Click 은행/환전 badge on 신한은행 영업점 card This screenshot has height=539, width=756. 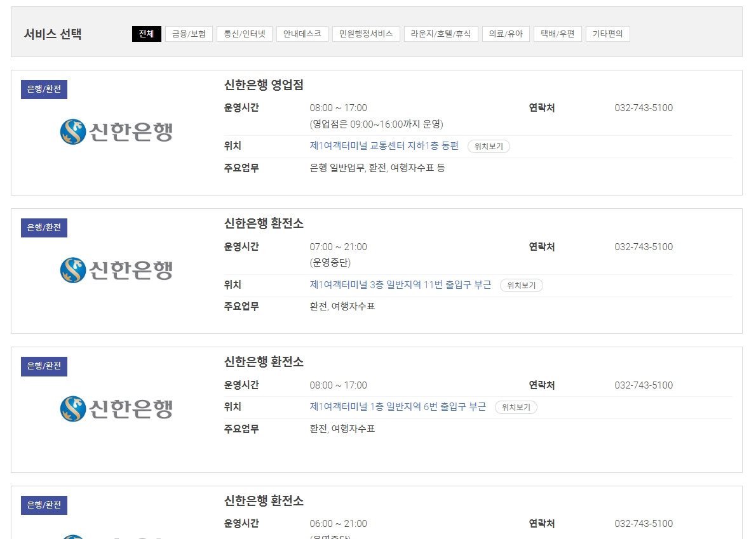point(44,89)
